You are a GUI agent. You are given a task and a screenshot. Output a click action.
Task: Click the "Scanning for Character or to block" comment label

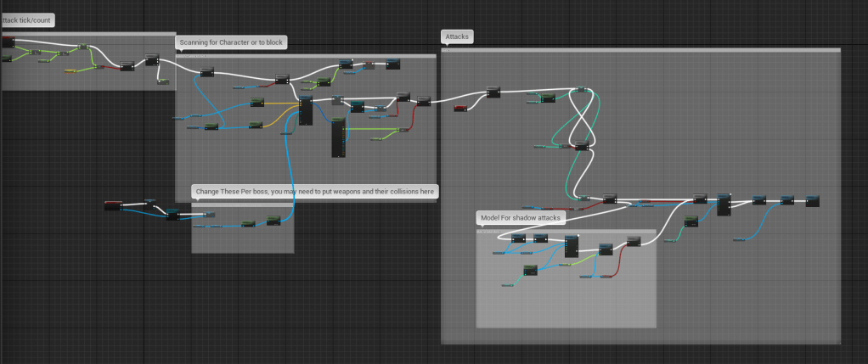(232, 42)
